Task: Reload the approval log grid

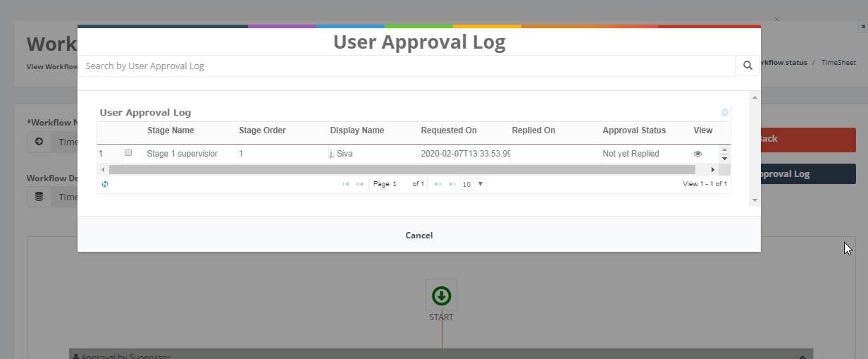Action: pyautogui.click(x=105, y=184)
